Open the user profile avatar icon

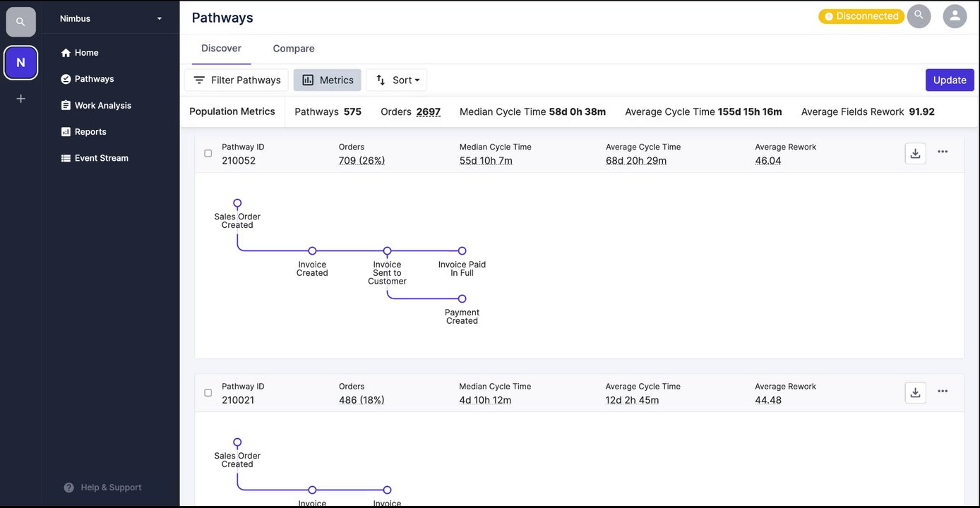955,16
